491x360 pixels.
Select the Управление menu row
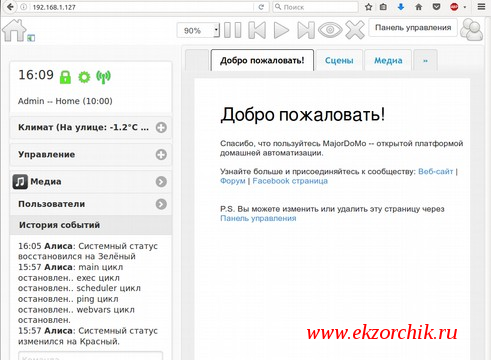tap(91, 155)
